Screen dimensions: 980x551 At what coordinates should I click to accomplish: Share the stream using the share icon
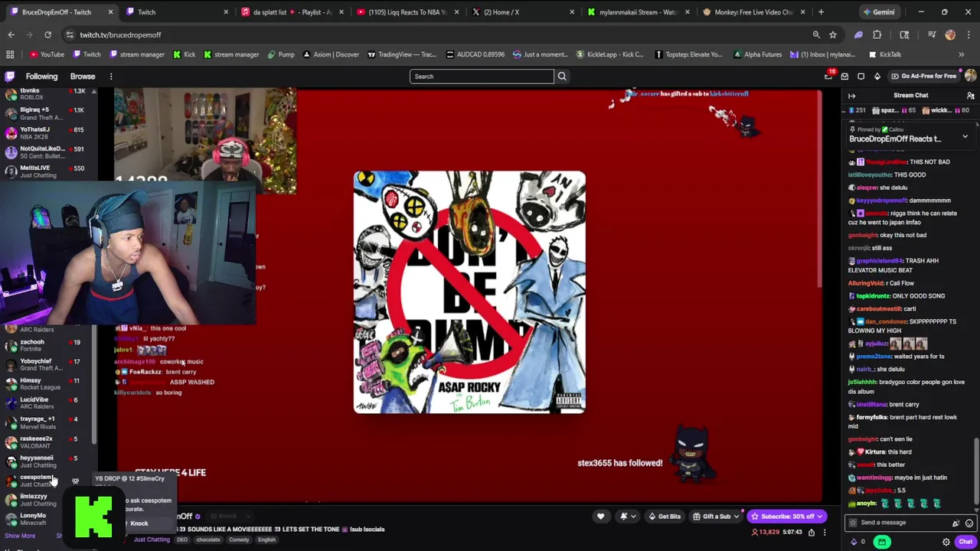(812, 532)
